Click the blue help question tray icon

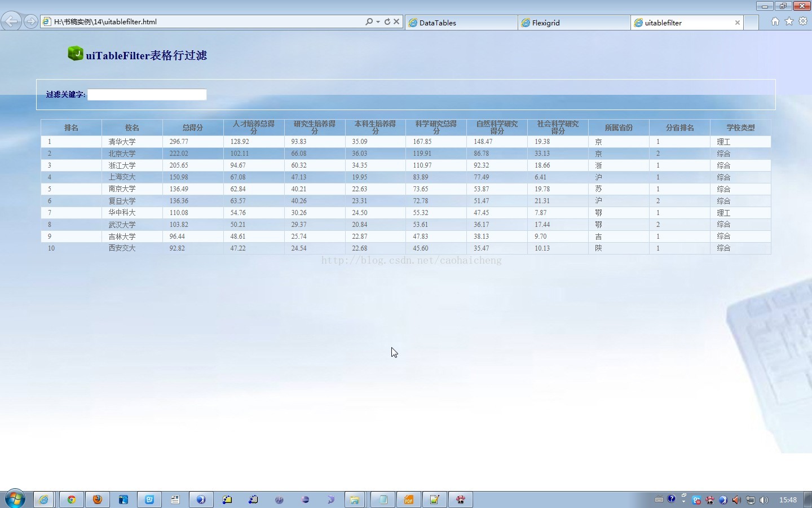coord(672,499)
